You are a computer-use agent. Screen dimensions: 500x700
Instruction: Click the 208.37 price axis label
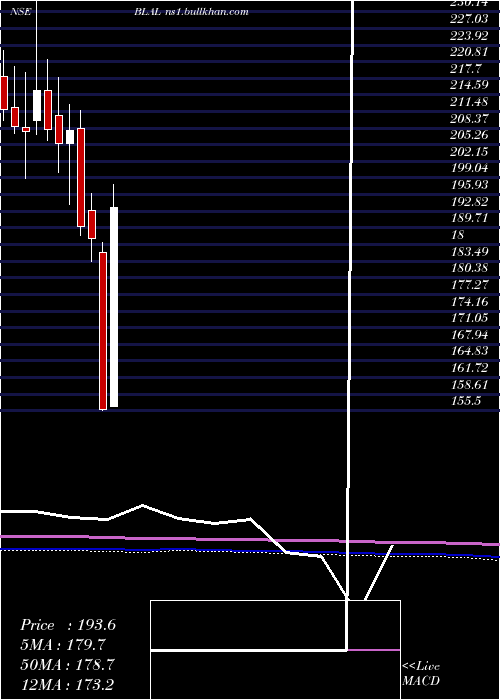(x=469, y=119)
